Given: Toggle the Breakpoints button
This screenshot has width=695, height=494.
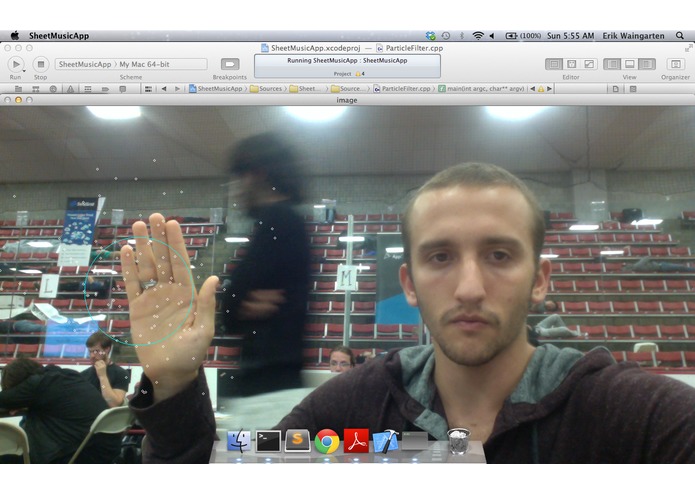Looking at the screenshot, I should (x=230, y=64).
